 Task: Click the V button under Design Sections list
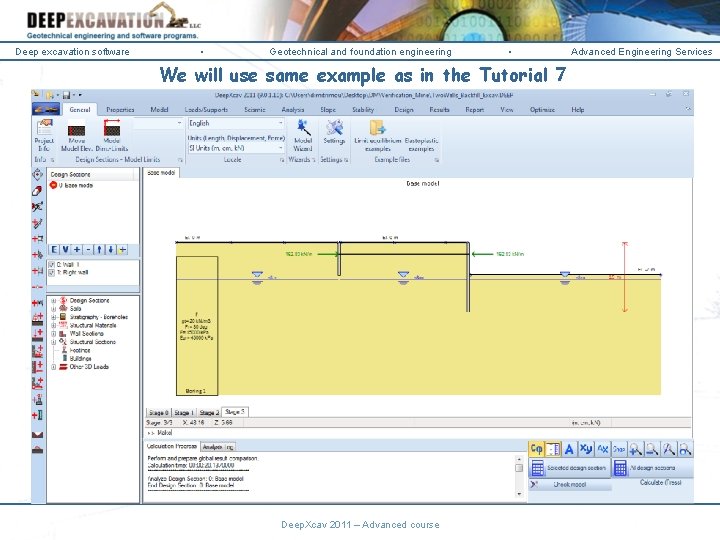tap(66, 249)
